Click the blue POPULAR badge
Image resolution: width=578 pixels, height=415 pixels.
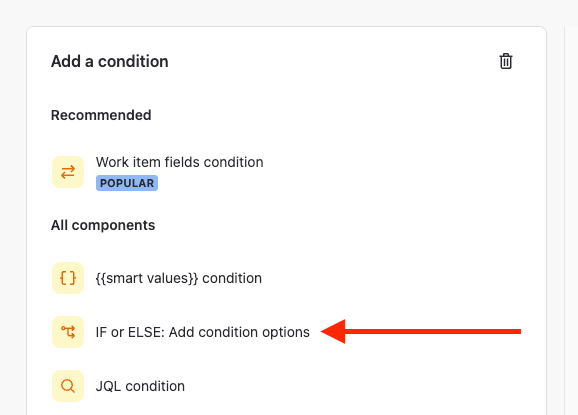click(x=127, y=183)
